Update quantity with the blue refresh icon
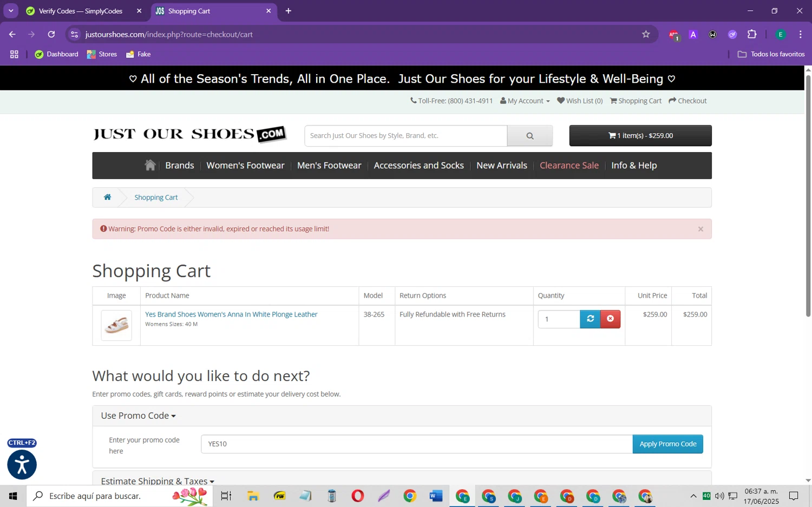This screenshot has height=507, width=812. [590, 319]
